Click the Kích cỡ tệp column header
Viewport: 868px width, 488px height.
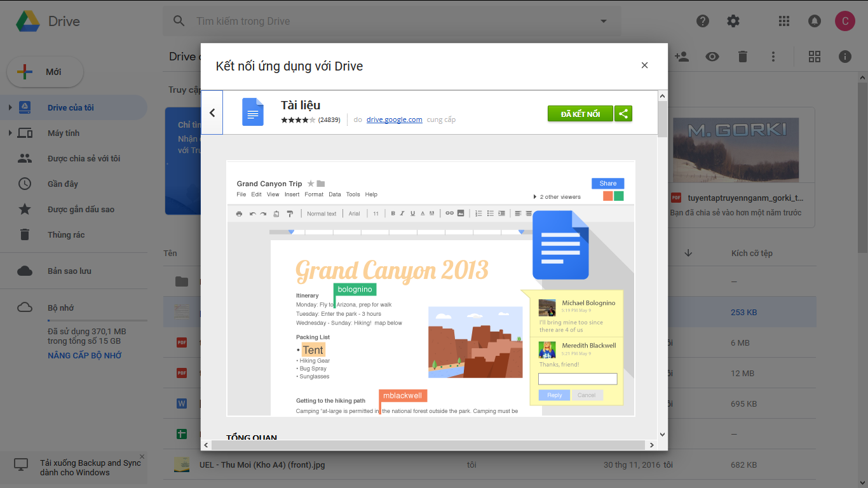pos(752,253)
